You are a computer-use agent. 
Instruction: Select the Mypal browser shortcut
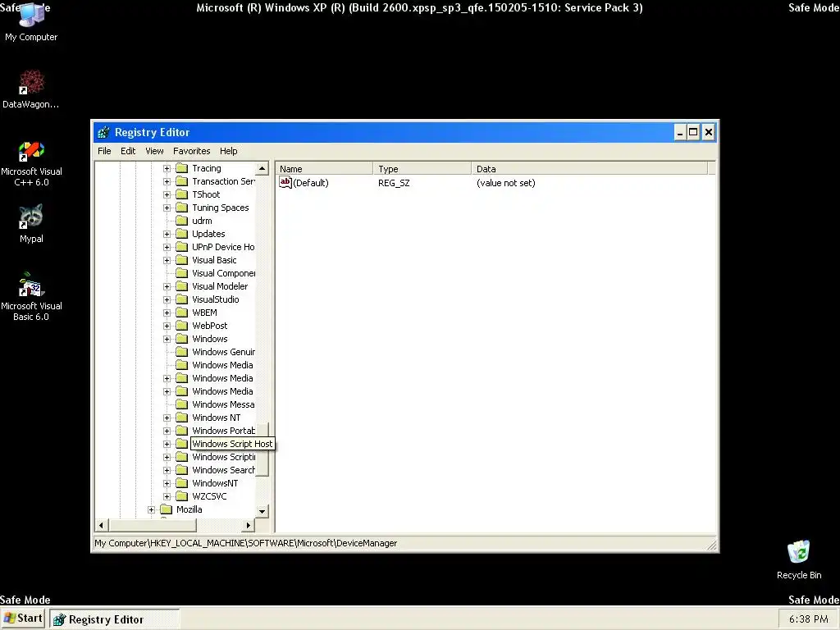pyautogui.click(x=31, y=224)
